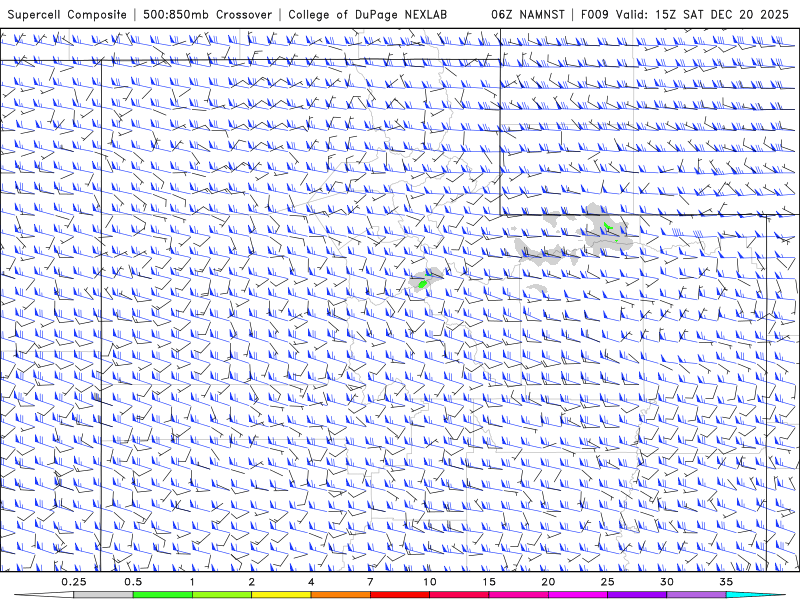The image size is (800, 600).
Task: Select the pink 15–20 color bar segment
Action: tap(518, 595)
